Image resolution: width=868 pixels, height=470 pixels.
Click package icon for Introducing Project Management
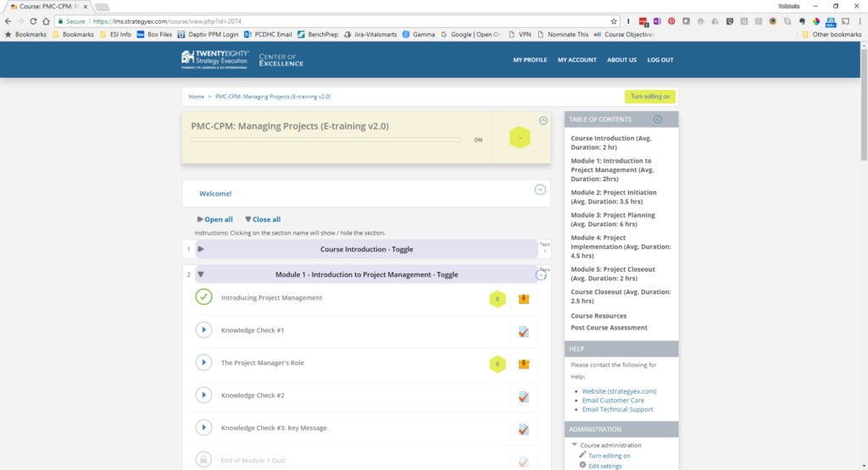[524, 299]
